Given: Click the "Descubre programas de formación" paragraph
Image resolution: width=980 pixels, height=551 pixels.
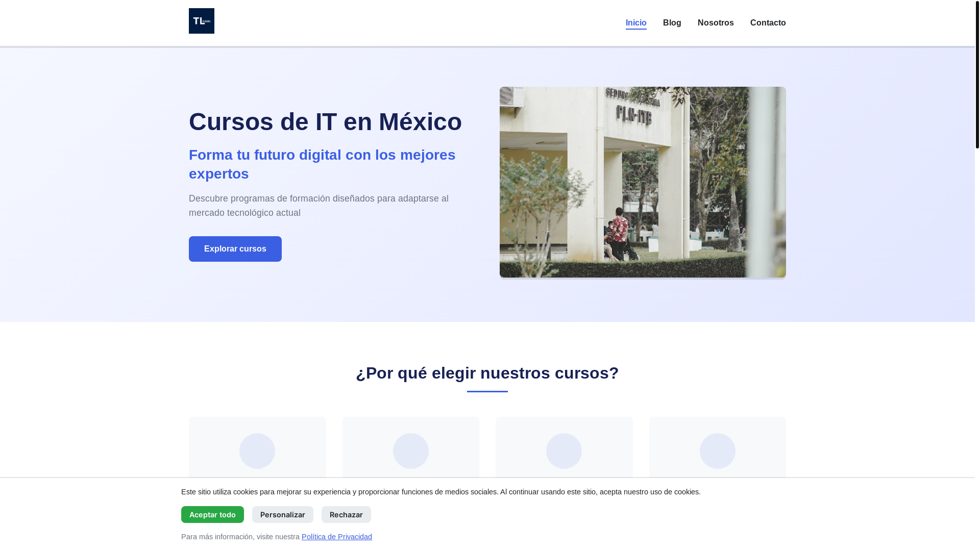Looking at the screenshot, I should click(318, 206).
